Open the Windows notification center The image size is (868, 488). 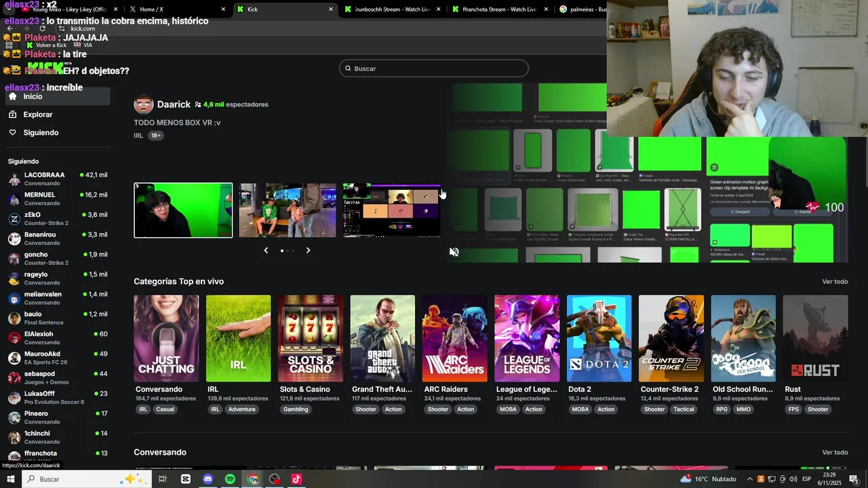coord(854,479)
